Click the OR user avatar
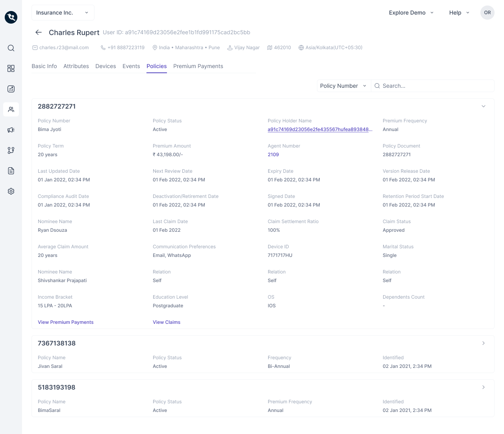This screenshot has width=504, height=434. pyautogui.click(x=487, y=13)
